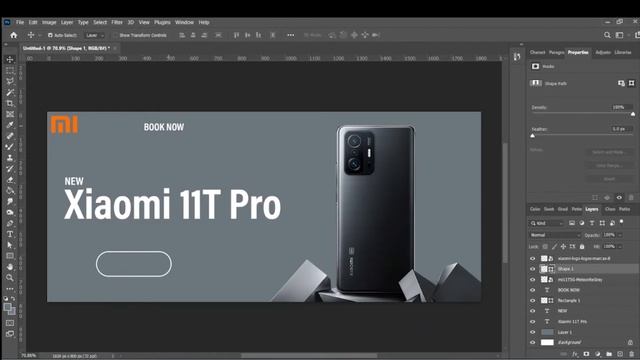This screenshot has width=640, height=360.
Task: Select the Clone Stamp tool
Action: click(10, 158)
